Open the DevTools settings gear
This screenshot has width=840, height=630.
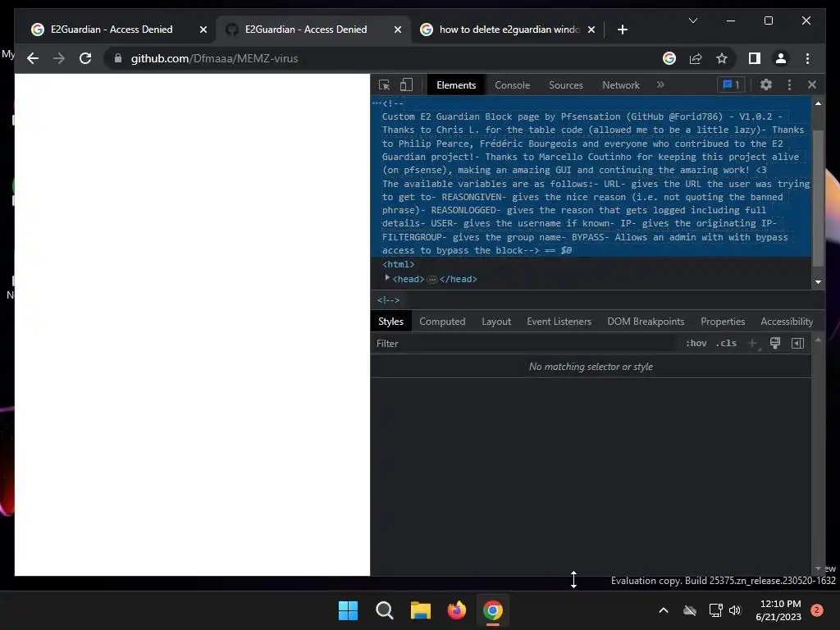766,84
